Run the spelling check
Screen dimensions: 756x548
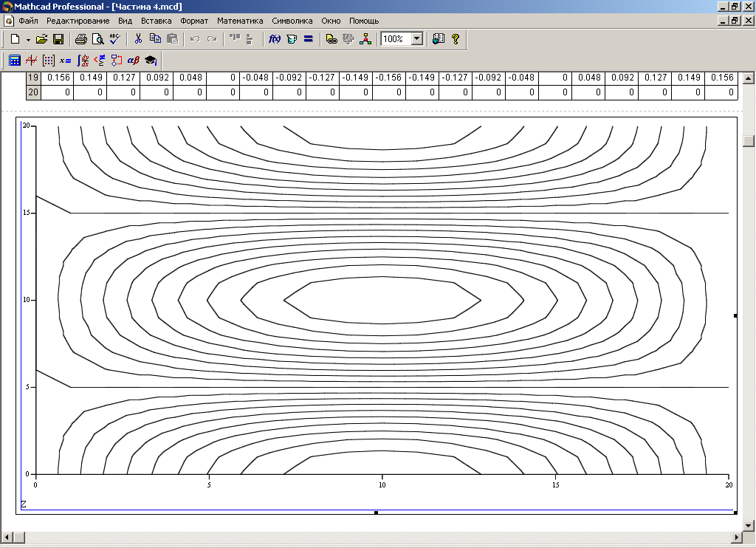(114, 39)
